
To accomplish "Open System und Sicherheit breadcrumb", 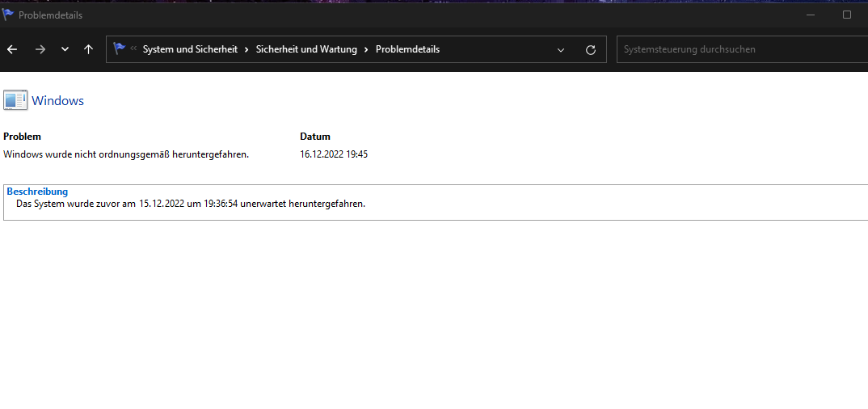I will pyautogui.click(x=190, y=49).
